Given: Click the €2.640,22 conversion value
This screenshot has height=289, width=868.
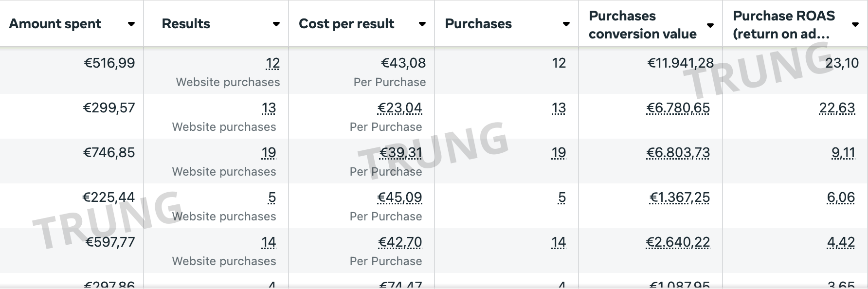Looking at the screenshot, I should pyautogui.click(x=678, y=242).
